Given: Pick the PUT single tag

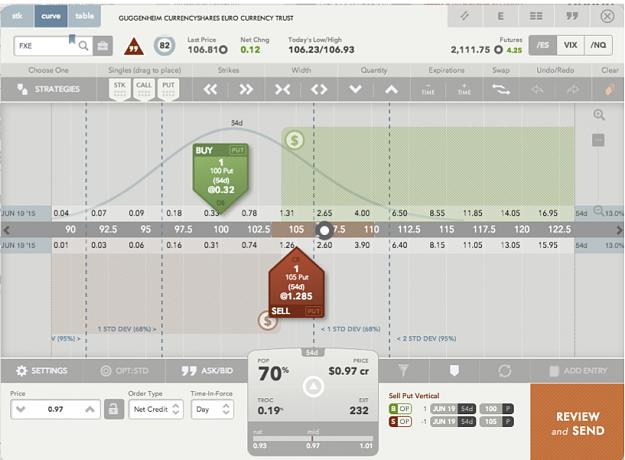Looking at the screenshot, I should click(x=168, y=89).
